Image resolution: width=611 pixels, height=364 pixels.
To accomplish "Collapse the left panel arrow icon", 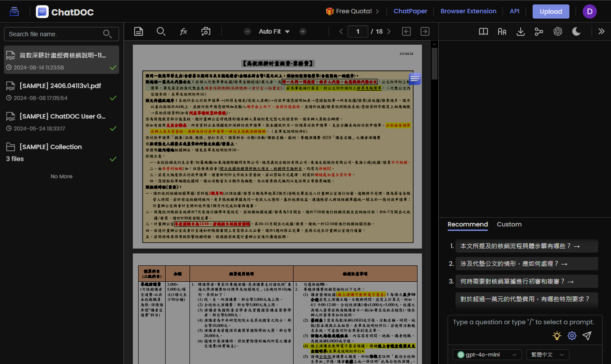I will pyautogui.click(x=406, y=31).
